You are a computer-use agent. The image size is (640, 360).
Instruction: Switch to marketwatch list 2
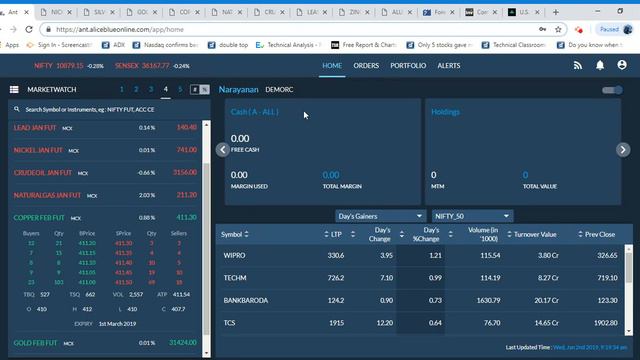(x=136, y=89)
